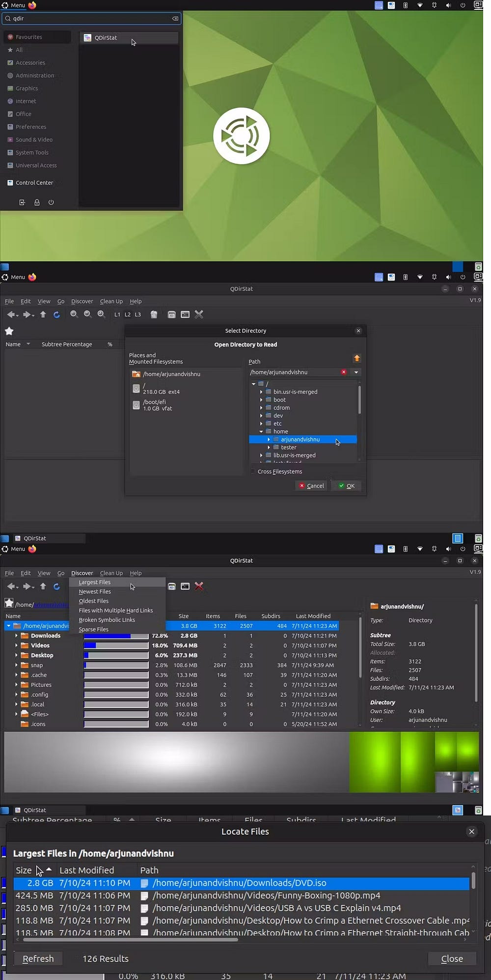Sort Locate Files results by Path header
This screenshot has width=491, height=980.
click(x=149, y=870)
